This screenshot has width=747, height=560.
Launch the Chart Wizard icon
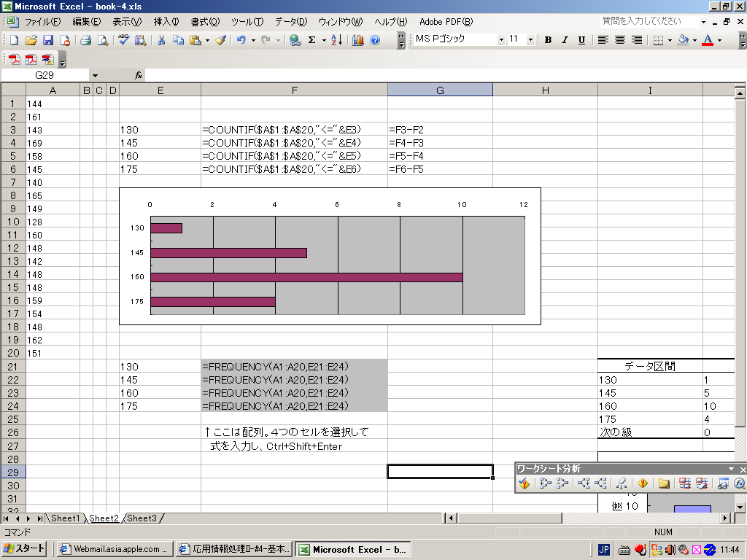pyautogui.click(x=357, y=40)
